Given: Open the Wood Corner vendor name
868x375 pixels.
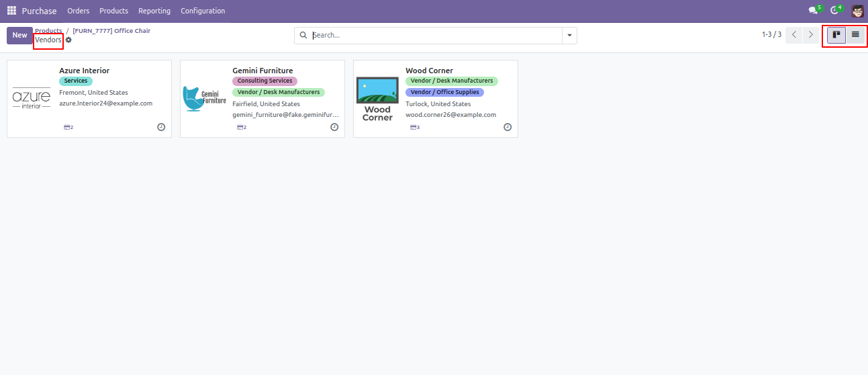Looking at the screenshot, I should [429, 71].
